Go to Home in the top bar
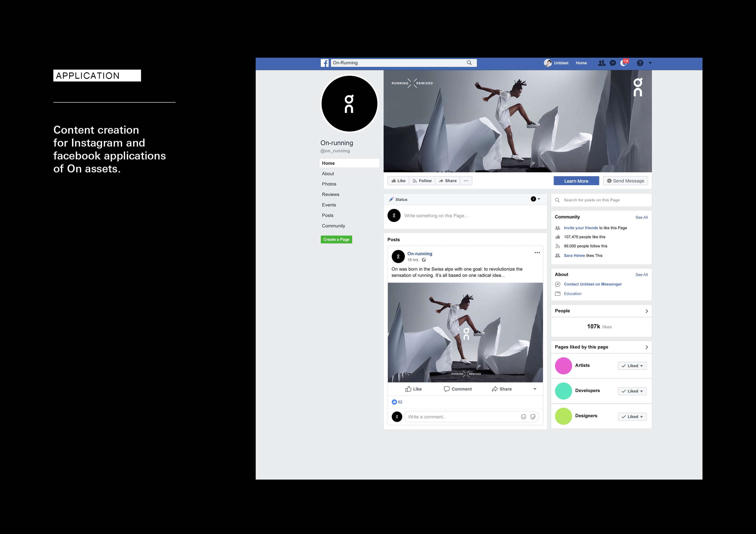 [581, 63]
